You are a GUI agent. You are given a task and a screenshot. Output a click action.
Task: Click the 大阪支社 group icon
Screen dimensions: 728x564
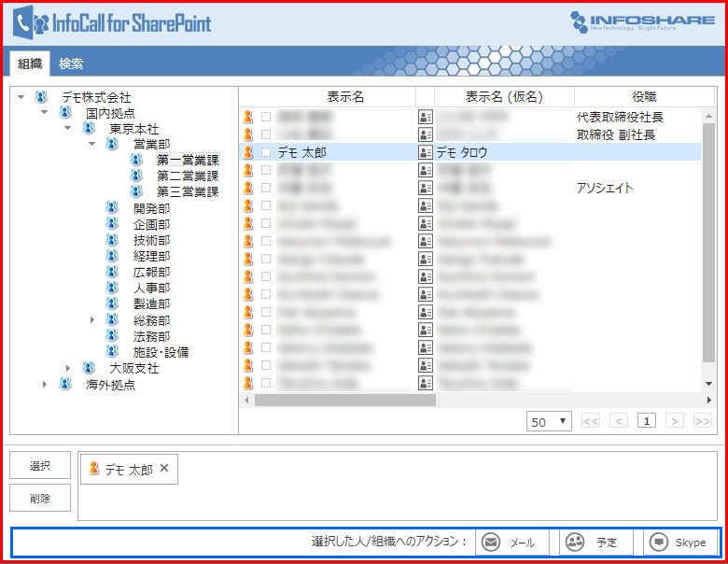[89, 368]
